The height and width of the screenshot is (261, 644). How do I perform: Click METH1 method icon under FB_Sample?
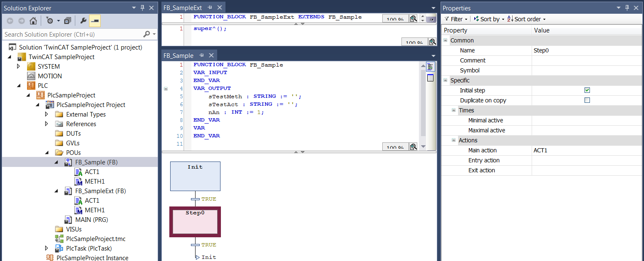pyautogui.click(x=78, y=181)
